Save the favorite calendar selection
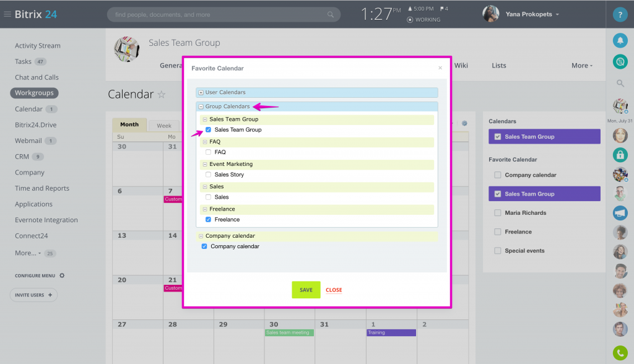Screen dimensions: 634x364 (306, 290)
